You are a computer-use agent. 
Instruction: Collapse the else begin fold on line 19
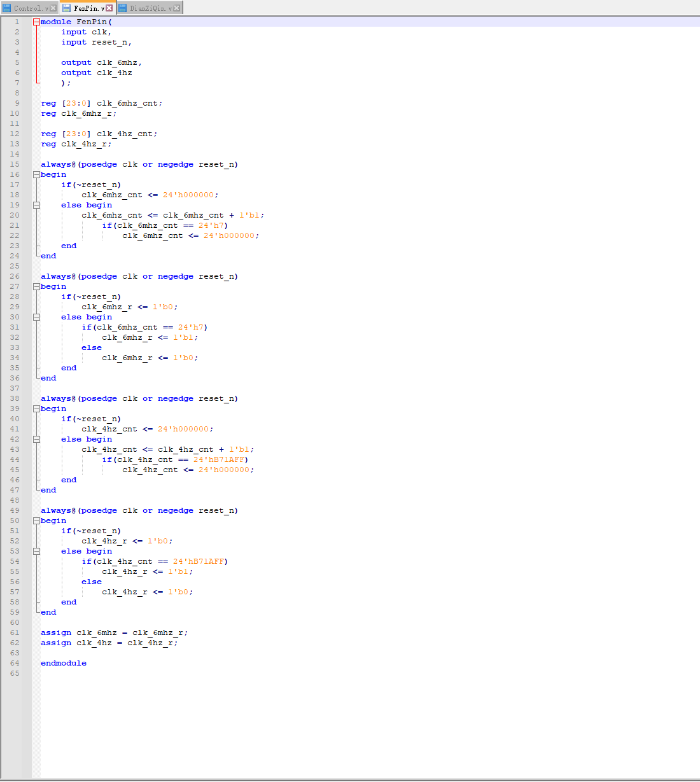click(36, 205)
